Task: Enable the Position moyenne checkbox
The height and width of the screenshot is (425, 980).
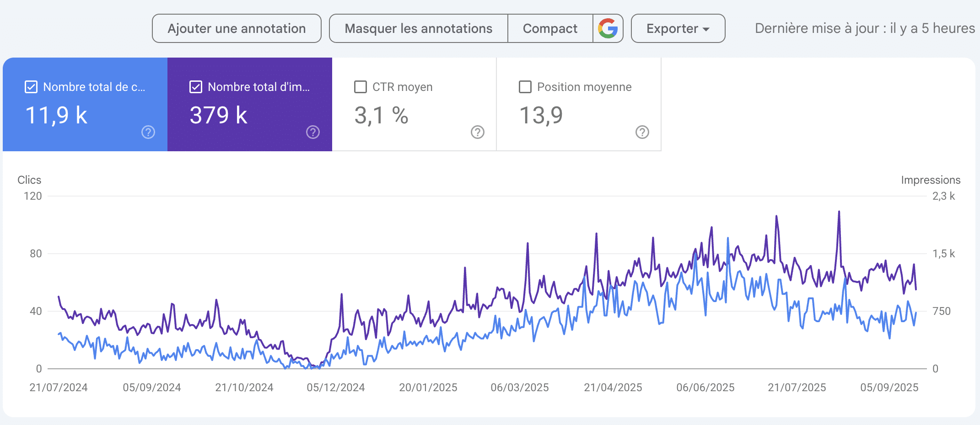Action: [525, 86]
